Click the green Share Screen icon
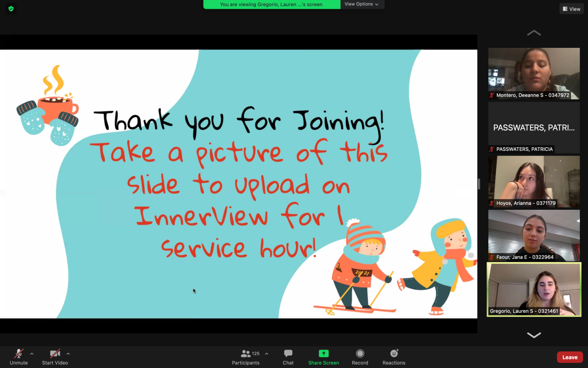The width and height of the screenshot is (588, 368). pyautogui.click(x=324, y=353)
